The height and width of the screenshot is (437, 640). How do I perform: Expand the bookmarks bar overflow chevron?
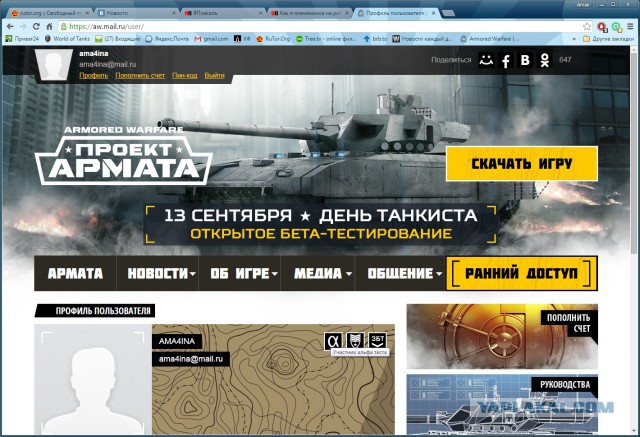574,39
